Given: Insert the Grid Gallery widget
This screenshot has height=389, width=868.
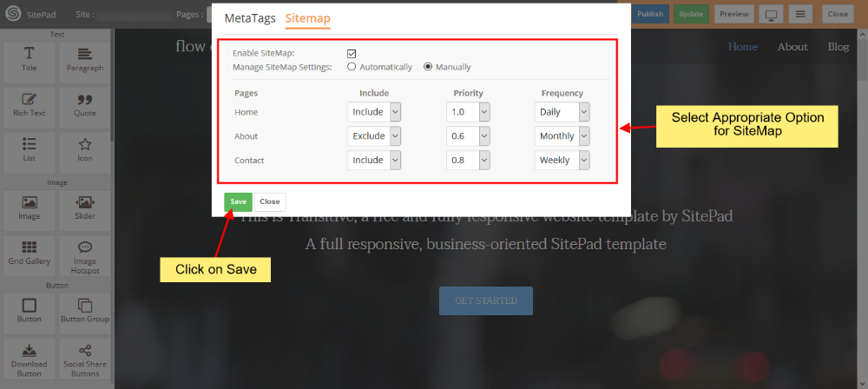Looking at the screenshot, I should coord(29,256).
